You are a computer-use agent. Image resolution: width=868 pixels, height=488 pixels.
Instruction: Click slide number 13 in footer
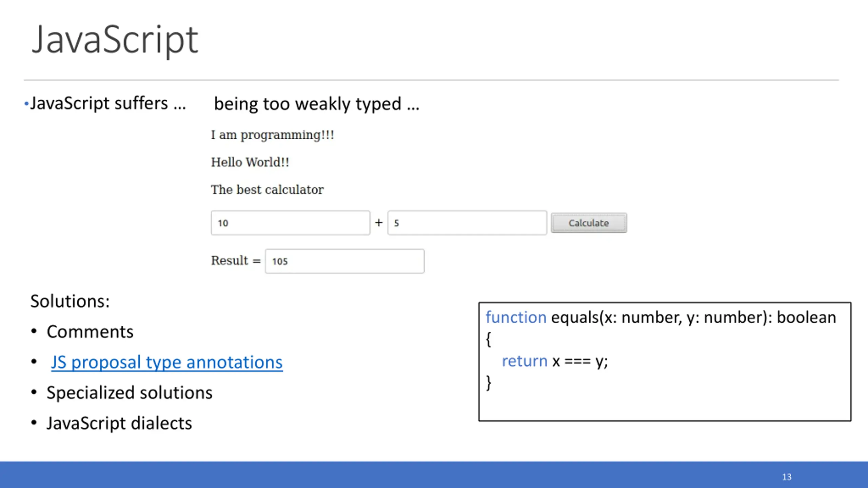pos(787,477)
